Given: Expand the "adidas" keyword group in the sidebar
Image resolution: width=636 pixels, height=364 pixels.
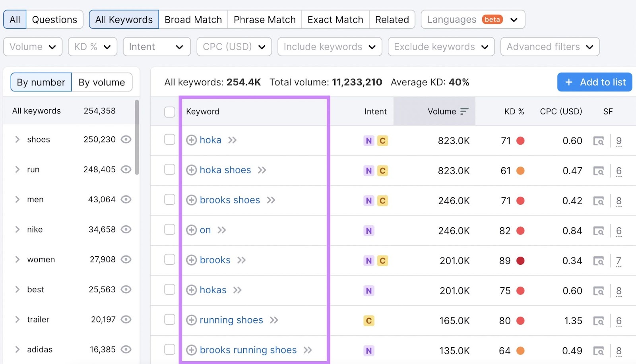Looking at the screenshot, I should (17, 349).
